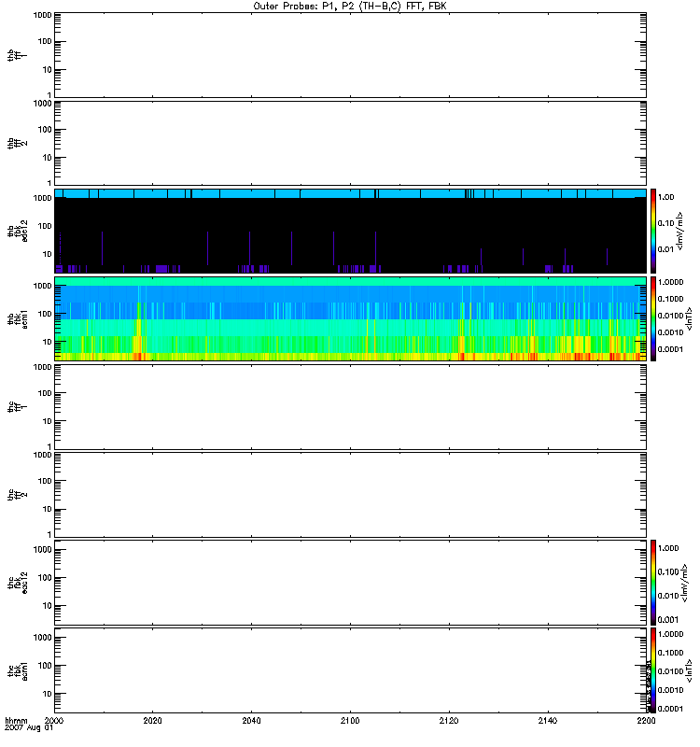The image size is (700, 747).
Task: Click the colorbar beside thc edc12 panel
Action: tap(653, 582)
